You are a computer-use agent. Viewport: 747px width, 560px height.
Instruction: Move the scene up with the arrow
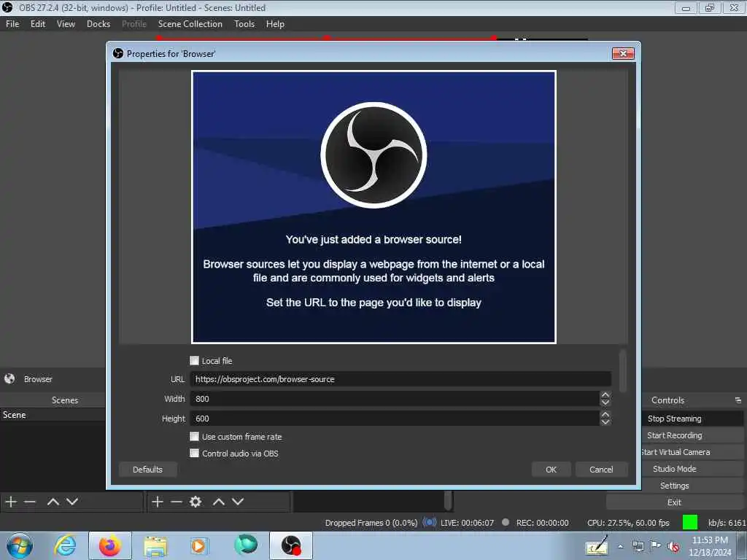53,502
